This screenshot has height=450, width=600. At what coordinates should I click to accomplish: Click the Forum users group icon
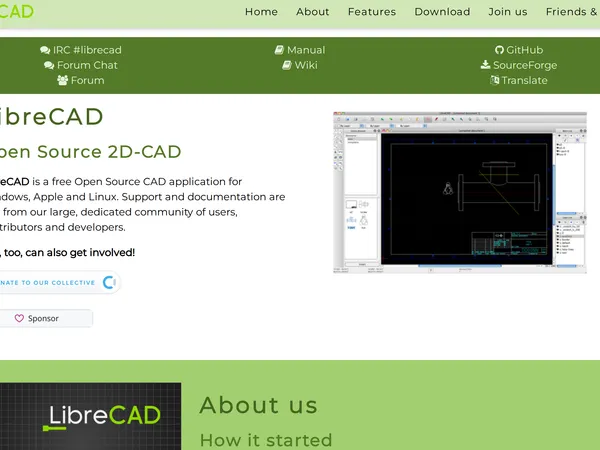[62, 80]
